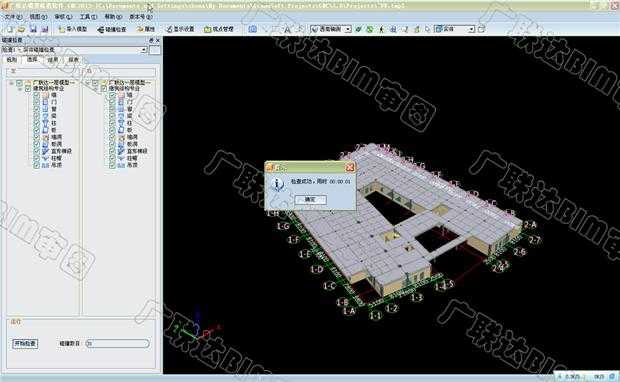Image resolution: width=620 pixels, height=382 pixels.
Task: Collapse the root model node in left tree
Action: click(11, 83)
